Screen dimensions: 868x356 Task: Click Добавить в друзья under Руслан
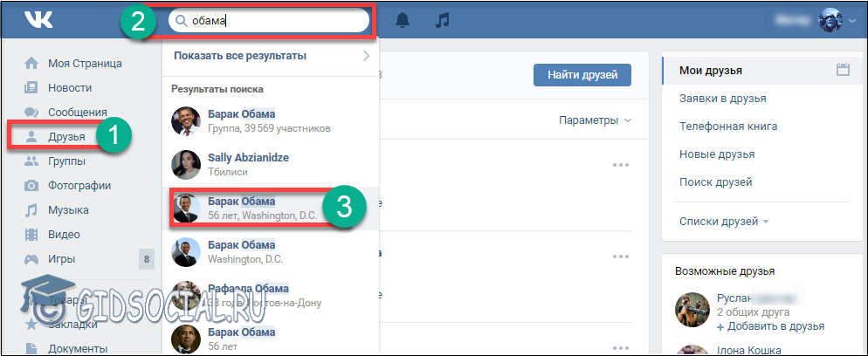click(x=770, y=326)
